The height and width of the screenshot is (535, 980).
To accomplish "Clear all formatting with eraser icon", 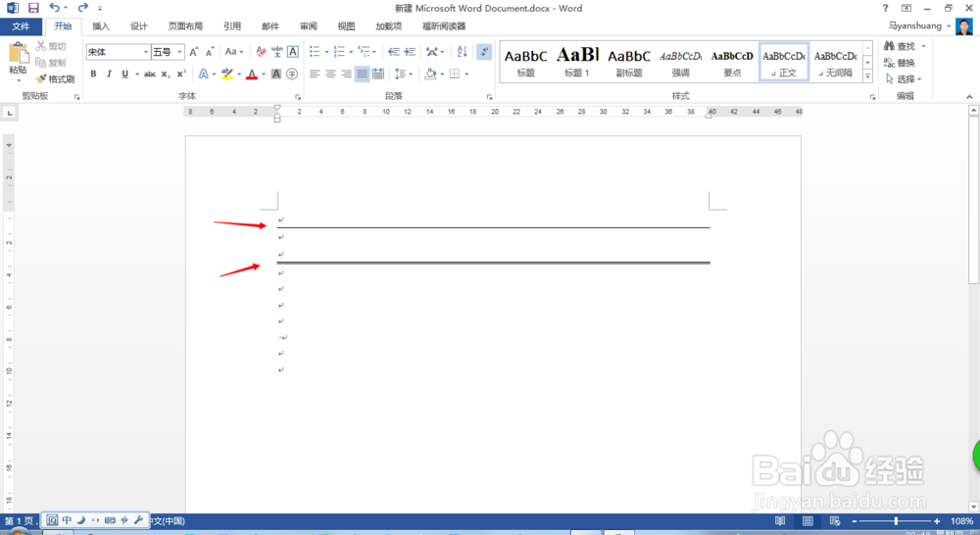I will click(x=262, y=52).
